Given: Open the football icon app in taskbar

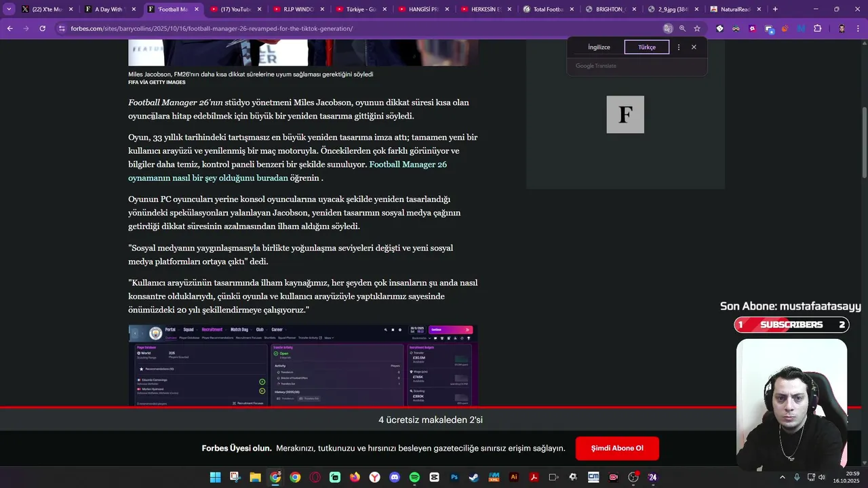Looking at the screenshot, I should coord(574,477).
